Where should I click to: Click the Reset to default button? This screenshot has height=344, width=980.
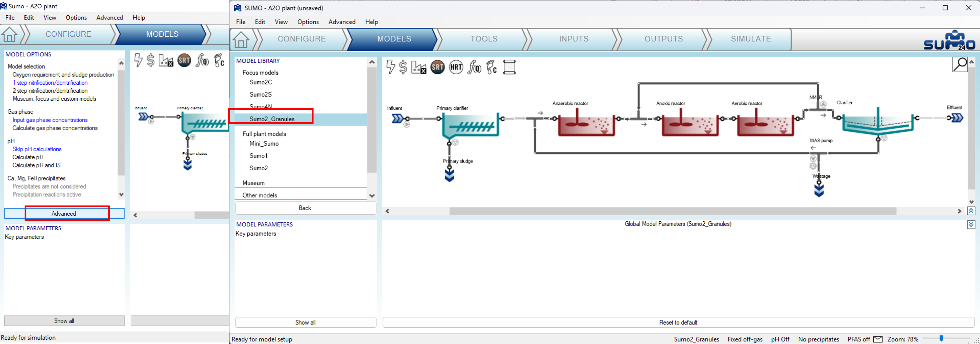click(677, 322)
